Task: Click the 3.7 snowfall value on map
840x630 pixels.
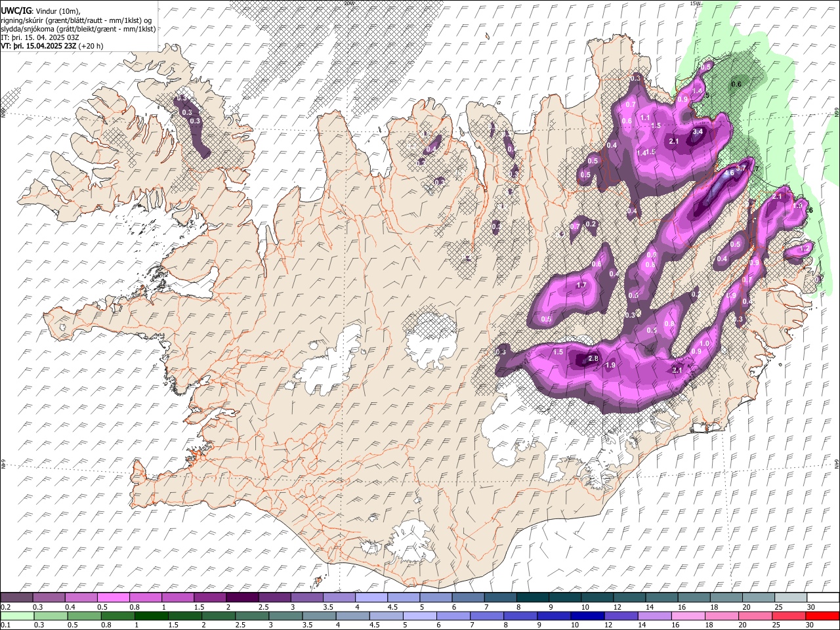Action: (742, 169)
